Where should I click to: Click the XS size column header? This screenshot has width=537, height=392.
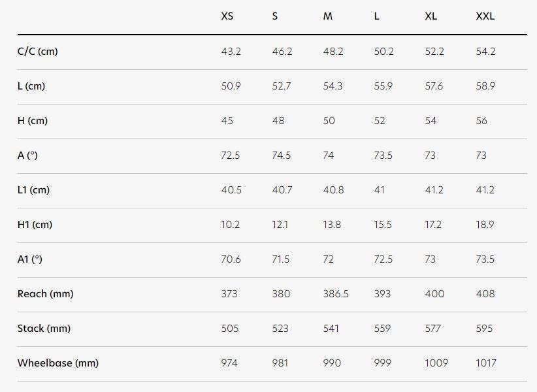point(227,16)
